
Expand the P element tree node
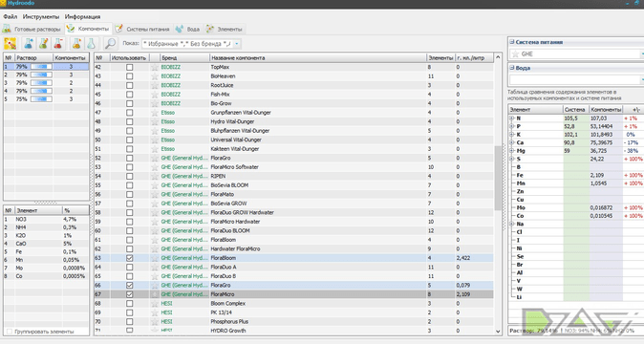point(512,126)
